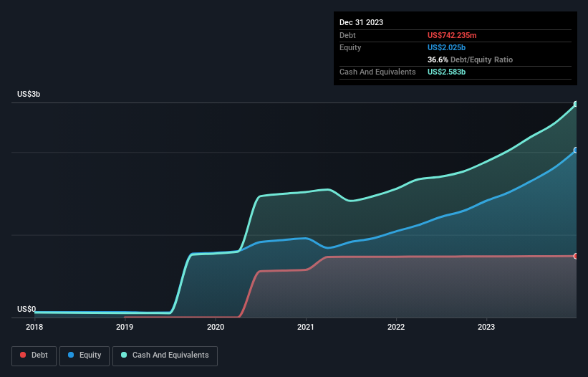The width and height of the screenshot is (588, 377).
Task: Select the 2018 x-axis label
Action: click(34, 327)
